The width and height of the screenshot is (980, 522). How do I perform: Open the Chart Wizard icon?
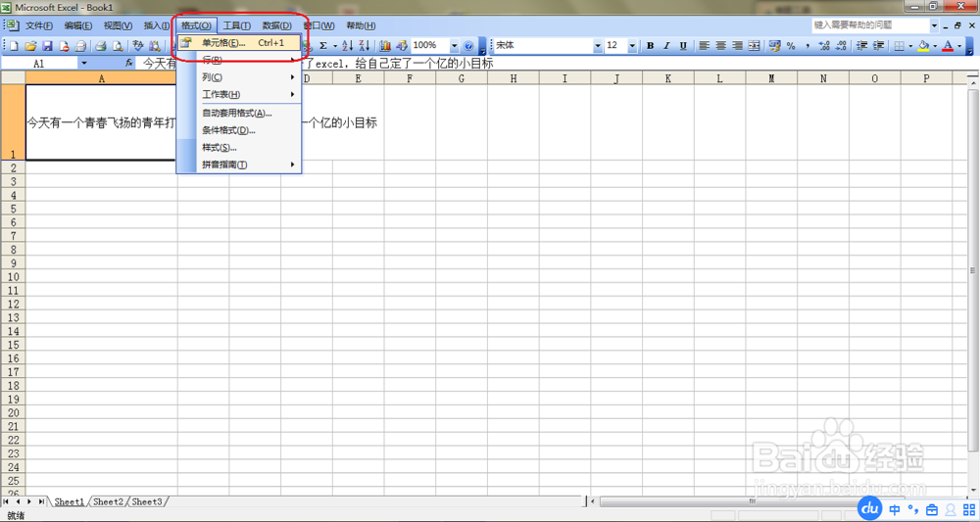pos(385,46)
